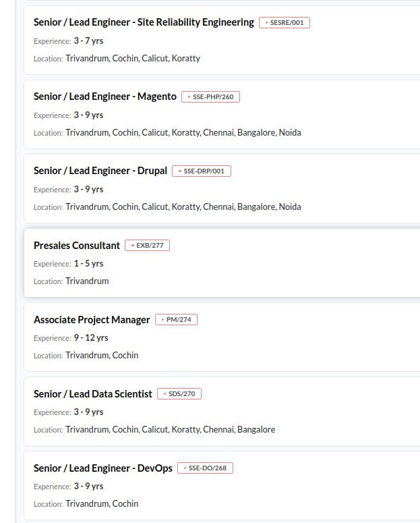This screenshot has width=420, height=523.
Task: Open Senior / Lead Data Scientist posting
Action: click(92, 394)
